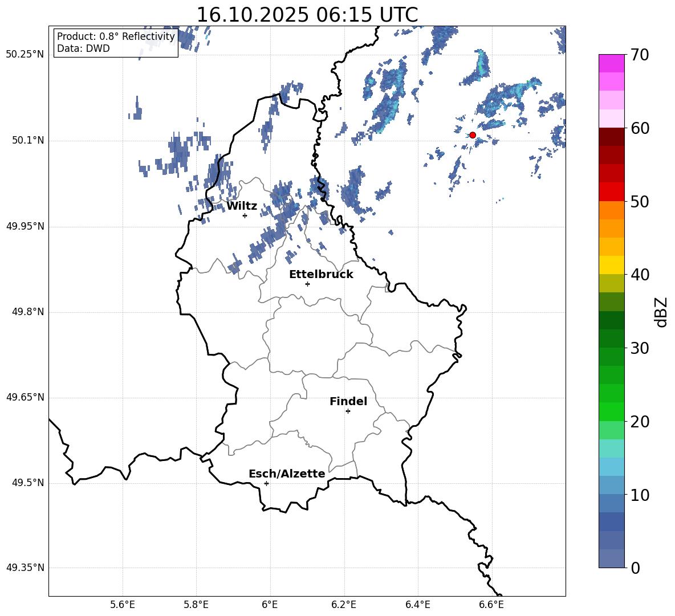
Task: Click the colorbar tick value 30
Action: pyautogui.click(x=640, y=348)
